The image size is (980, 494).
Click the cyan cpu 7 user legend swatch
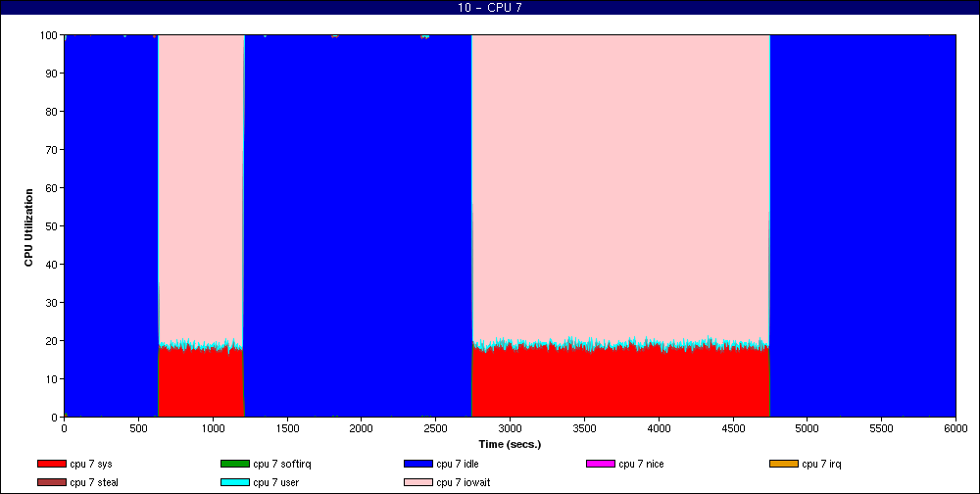pyautogui.click(x=234, y=483)
